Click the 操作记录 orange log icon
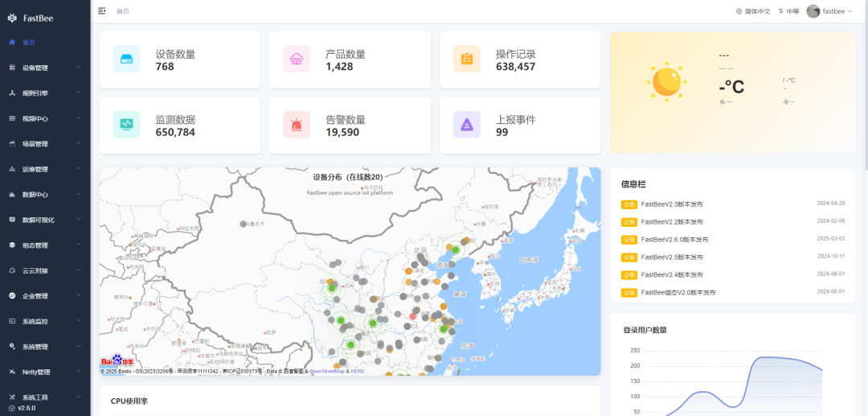 (467, 60)
